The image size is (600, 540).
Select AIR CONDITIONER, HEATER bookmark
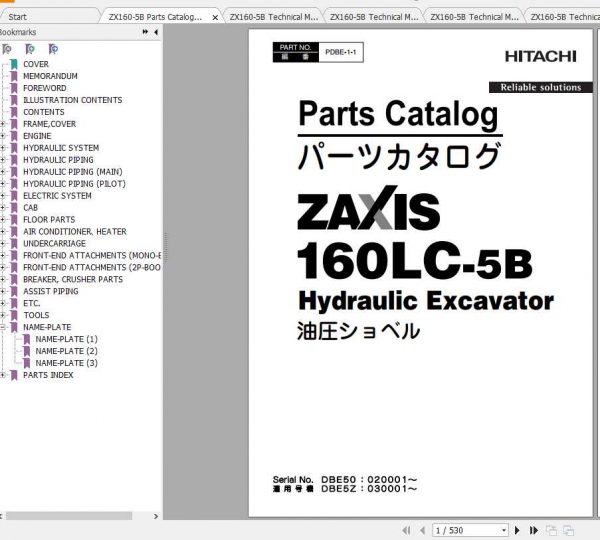point(75,232)
